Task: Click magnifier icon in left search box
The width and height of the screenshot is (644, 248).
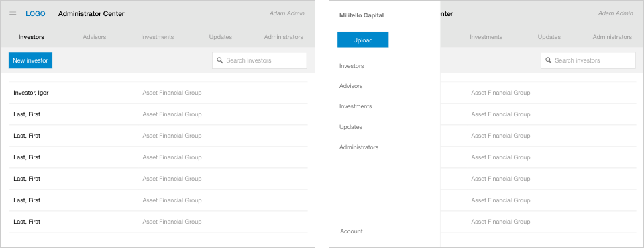Action: (x=220, y=60)
